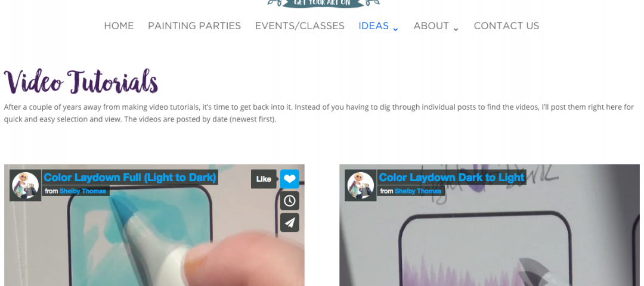The width and height of the screenshot is (644, 286).
Task: Select the ABOUT menu item
Action: [431, 26]
